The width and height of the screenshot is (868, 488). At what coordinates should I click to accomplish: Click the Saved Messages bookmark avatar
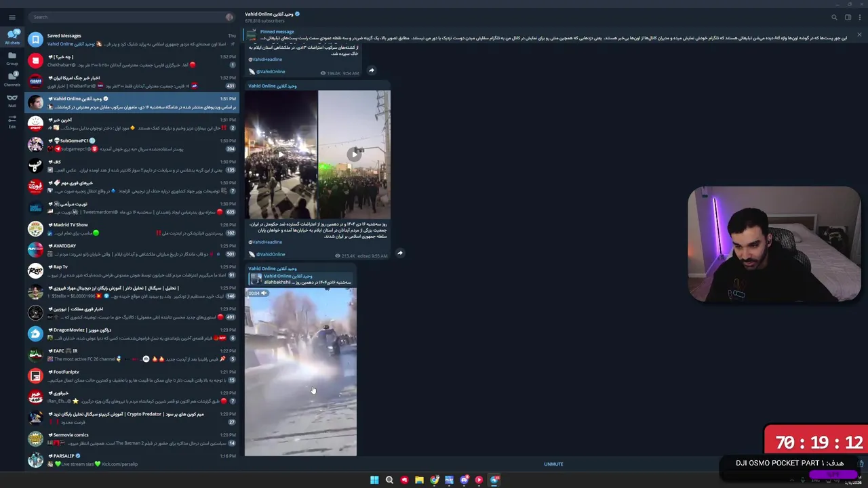[x=35, y=39]
